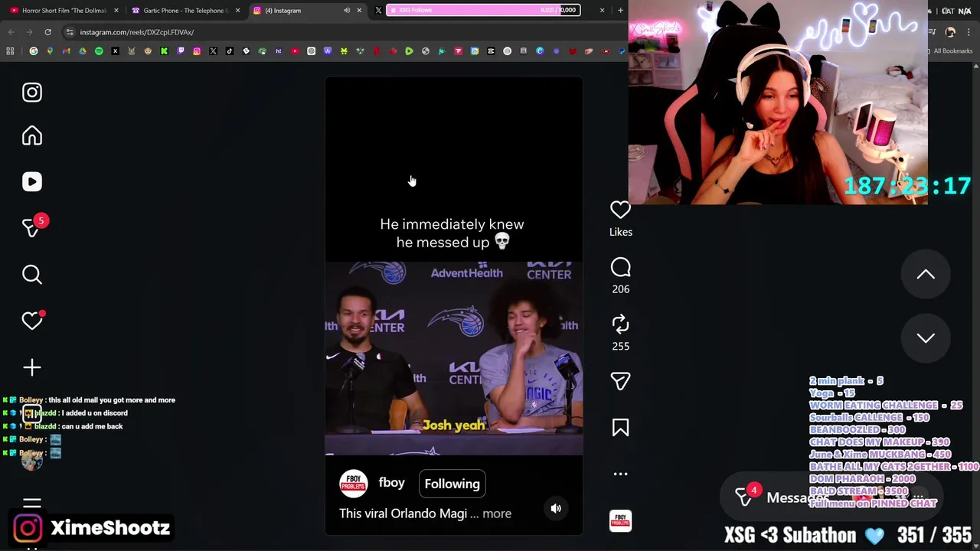980x551 pixels.
Task: Open Reels icon in sidebar
Action: pyautogui.click(x=31, y=181)
